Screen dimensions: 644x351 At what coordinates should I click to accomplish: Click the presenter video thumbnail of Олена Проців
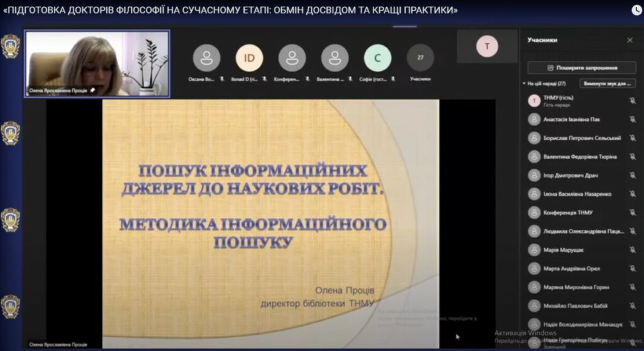click(97, 63)
